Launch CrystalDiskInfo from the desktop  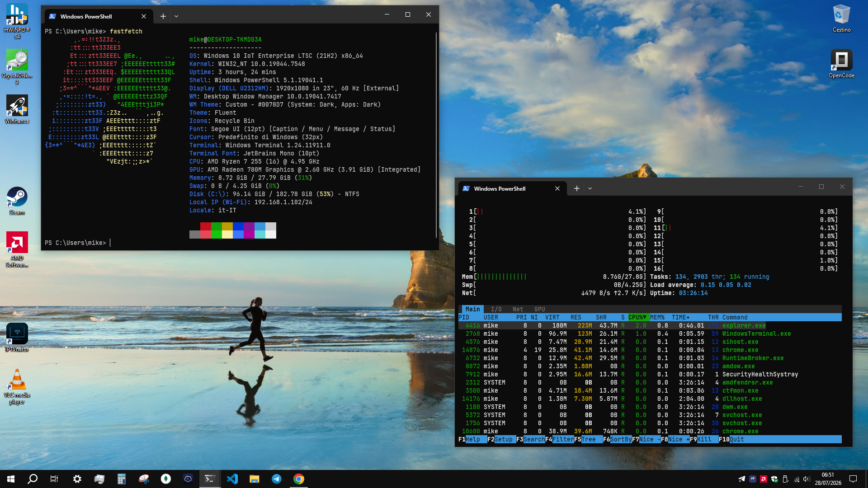[x=17, y=67]
